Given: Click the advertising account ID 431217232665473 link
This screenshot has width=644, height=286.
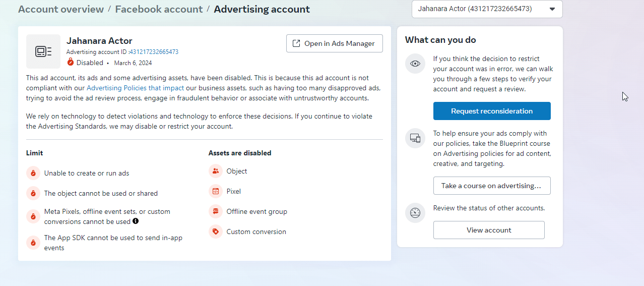Looking at the screenshot, I should (x=154, y=52).
